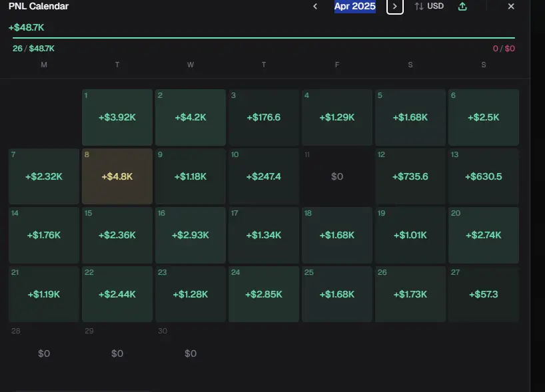
Task: Go to the next month arrow
Action: 395,6
